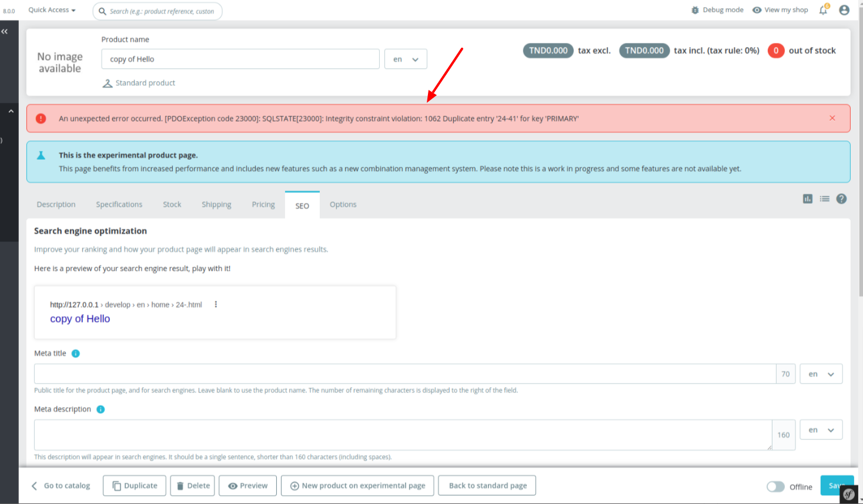This screenshot has height=504, width=863.
Task: Switch to product list view icon
Action: pos(824,199)
